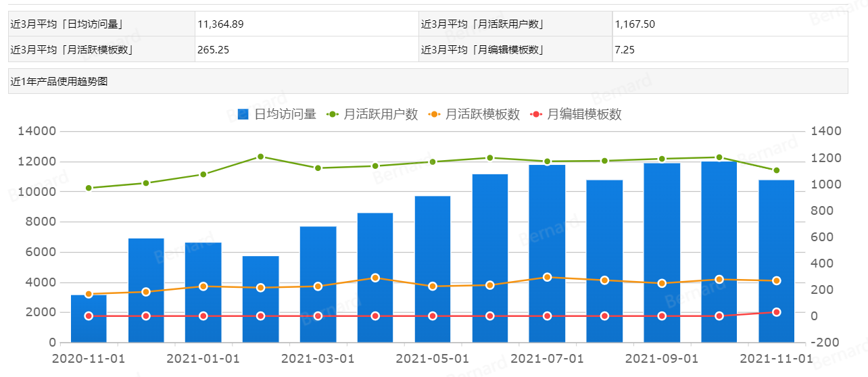The width and height of the screenshot is (868, 377).
Task: Toggle the 月编辑模板数 legend series
Action: click(x=575, y=114)
